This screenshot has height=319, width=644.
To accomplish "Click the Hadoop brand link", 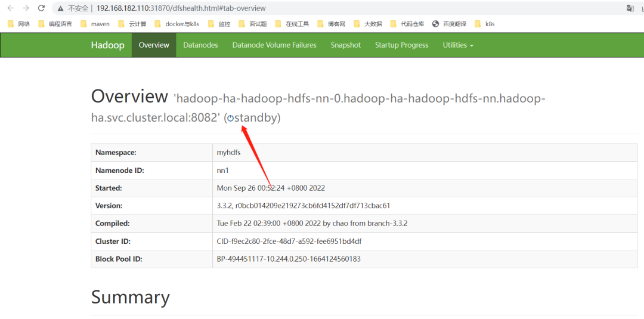I will 107,45.
